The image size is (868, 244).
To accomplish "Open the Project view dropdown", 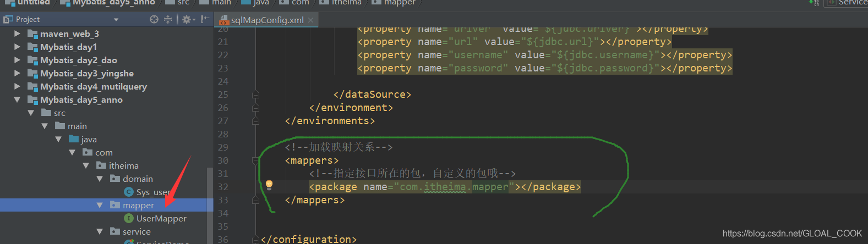I will pyautogui.click(x=116, y=20).
